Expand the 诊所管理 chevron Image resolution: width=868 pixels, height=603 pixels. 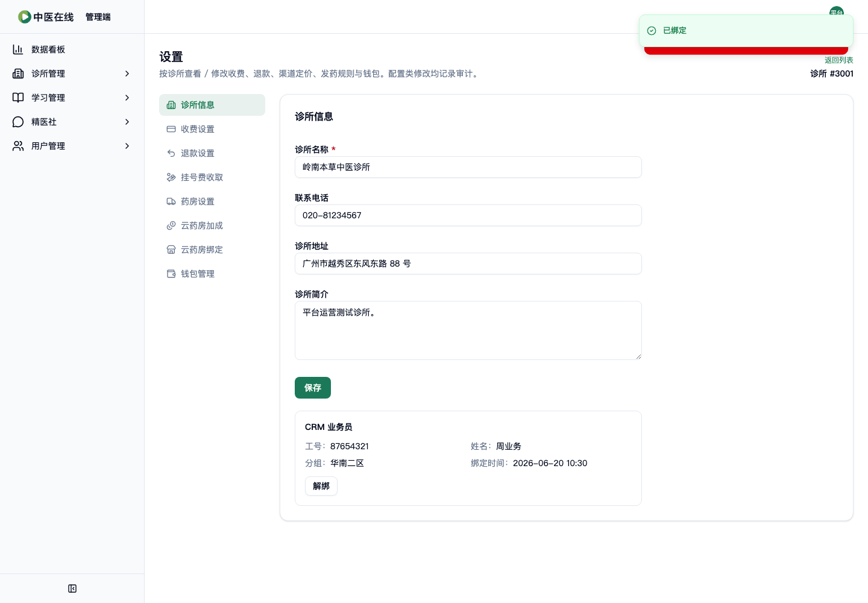pos(127,74)
